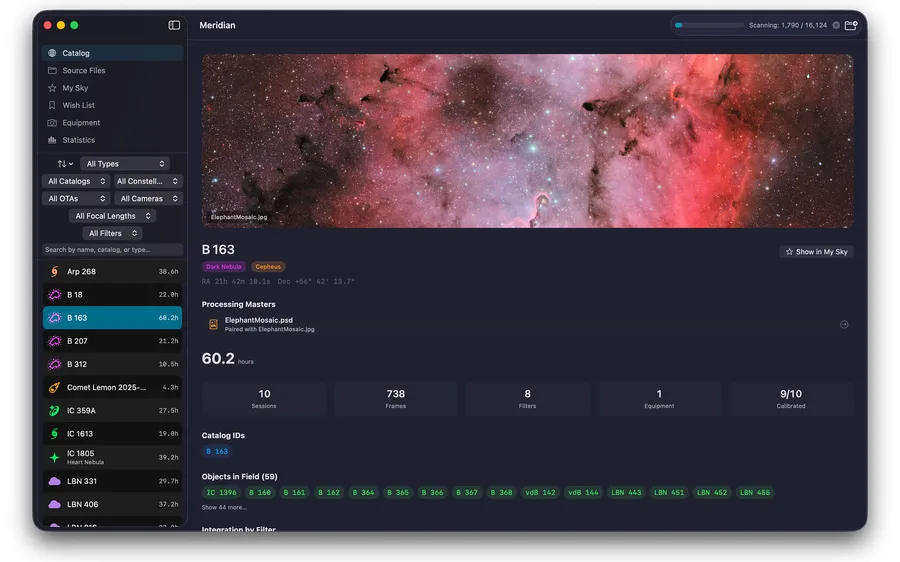Open the All Filters dropdown
Screen dimensions: 900x562
(112, 233)
